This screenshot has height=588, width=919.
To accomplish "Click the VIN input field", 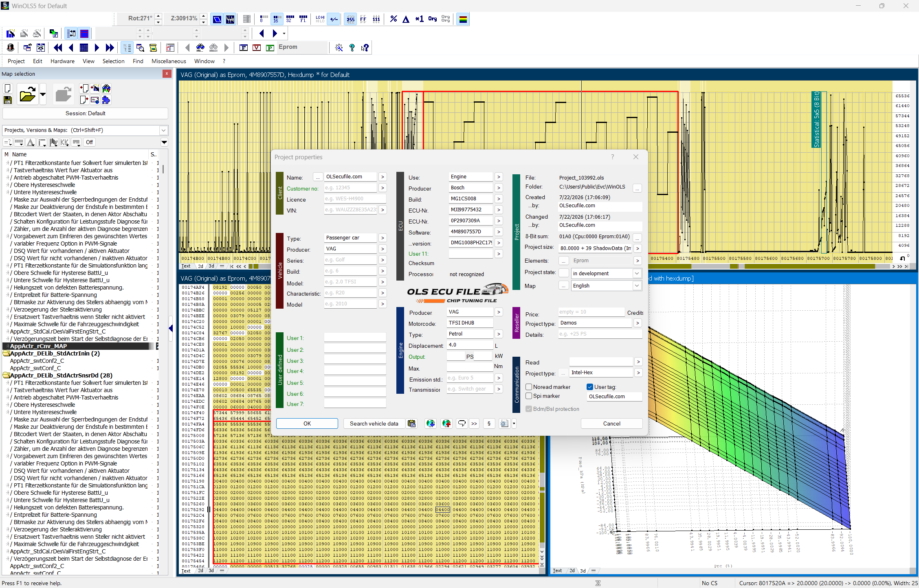I will click(x=350, y=210).
